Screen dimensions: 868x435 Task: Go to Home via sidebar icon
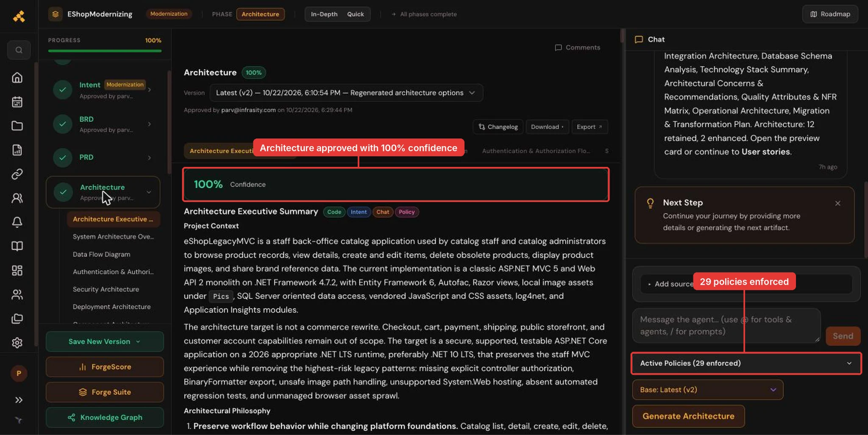pyautogui.click(x=17, y=78)
